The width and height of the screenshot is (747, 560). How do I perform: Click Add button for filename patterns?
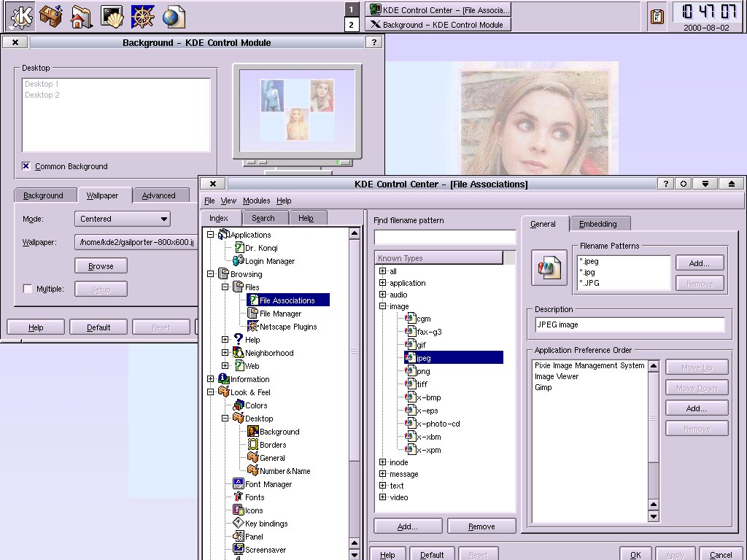click(700, 263)
